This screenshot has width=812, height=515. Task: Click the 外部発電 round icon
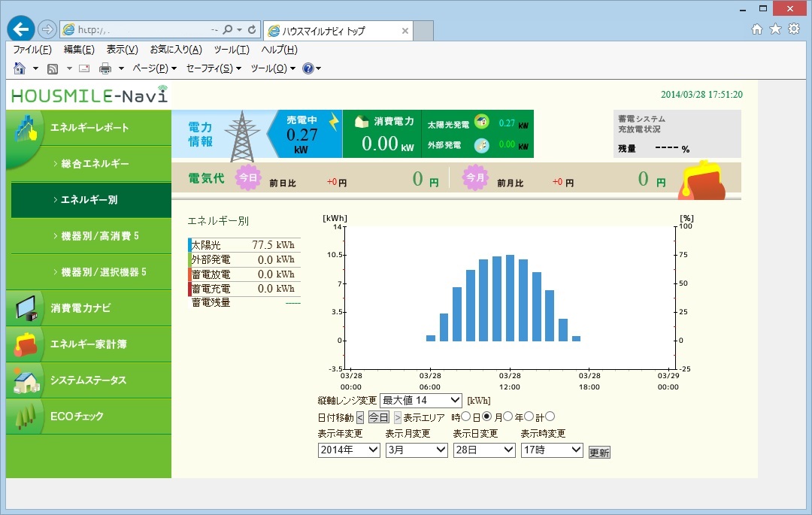pyautogui.click(x=482, y=145)
